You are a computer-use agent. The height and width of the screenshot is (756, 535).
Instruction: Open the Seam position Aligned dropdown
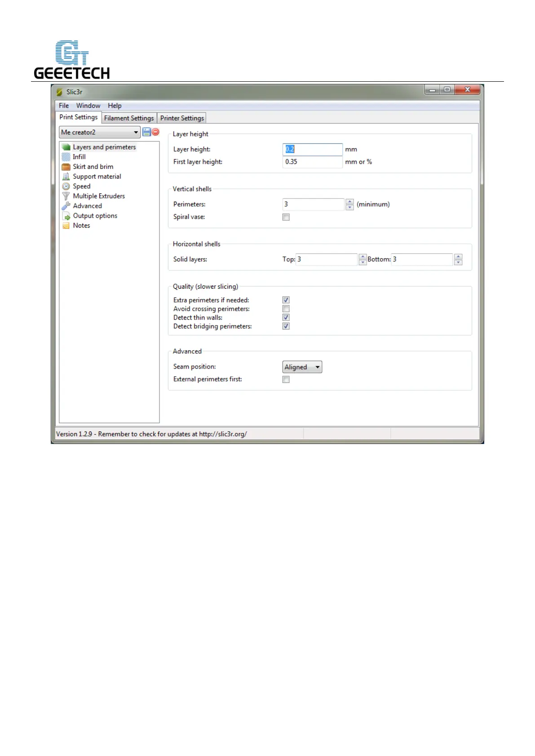[302, 367]
